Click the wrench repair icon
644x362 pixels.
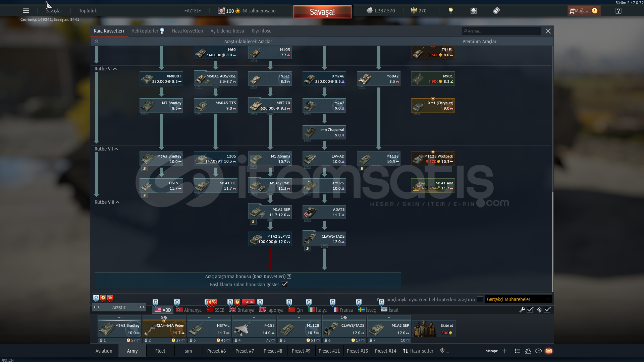[522, 310]
